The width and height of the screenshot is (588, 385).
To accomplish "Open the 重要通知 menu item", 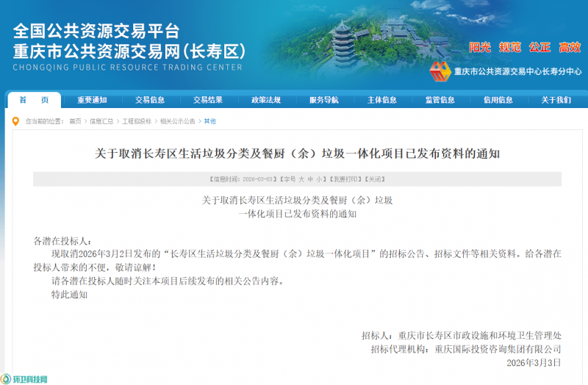I will tap(92, 100).
